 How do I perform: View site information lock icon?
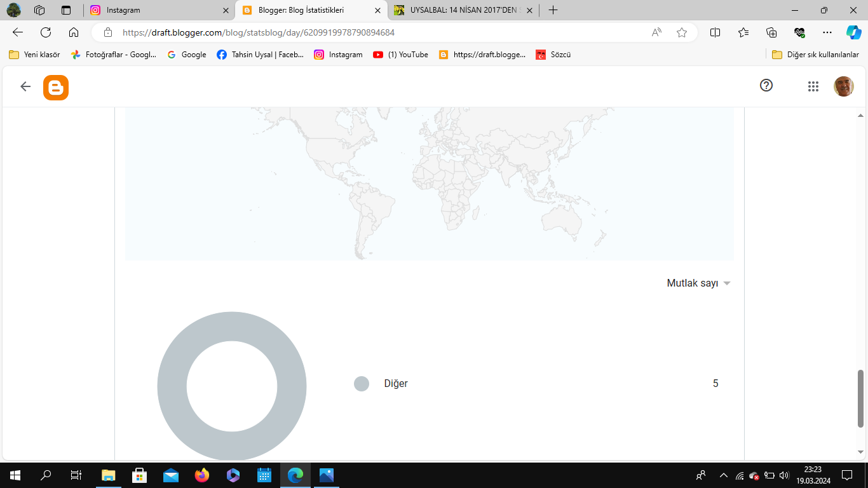(x=108, y=32)
